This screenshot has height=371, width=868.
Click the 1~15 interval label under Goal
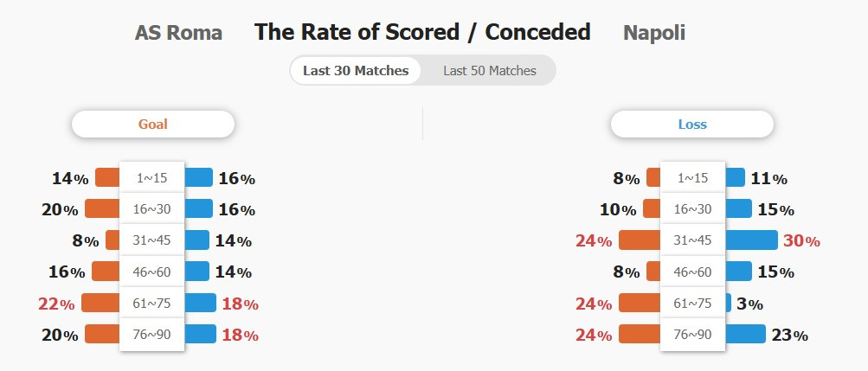point(151,178)
